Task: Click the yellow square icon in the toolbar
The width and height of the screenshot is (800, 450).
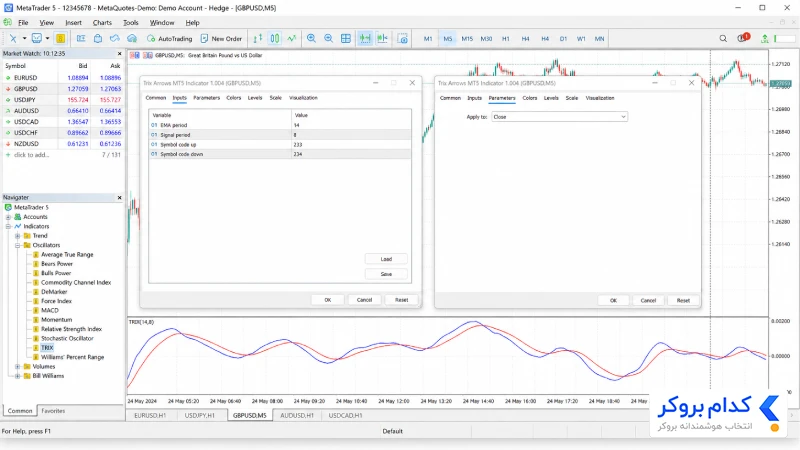Action: tap(60, 39)
